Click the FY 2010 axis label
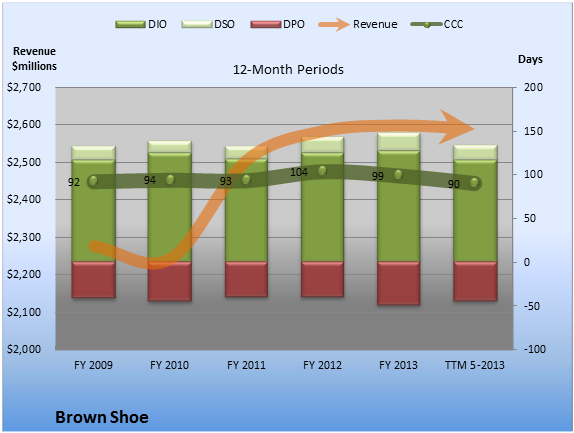 pyautogui.click(x=169, y=365)
